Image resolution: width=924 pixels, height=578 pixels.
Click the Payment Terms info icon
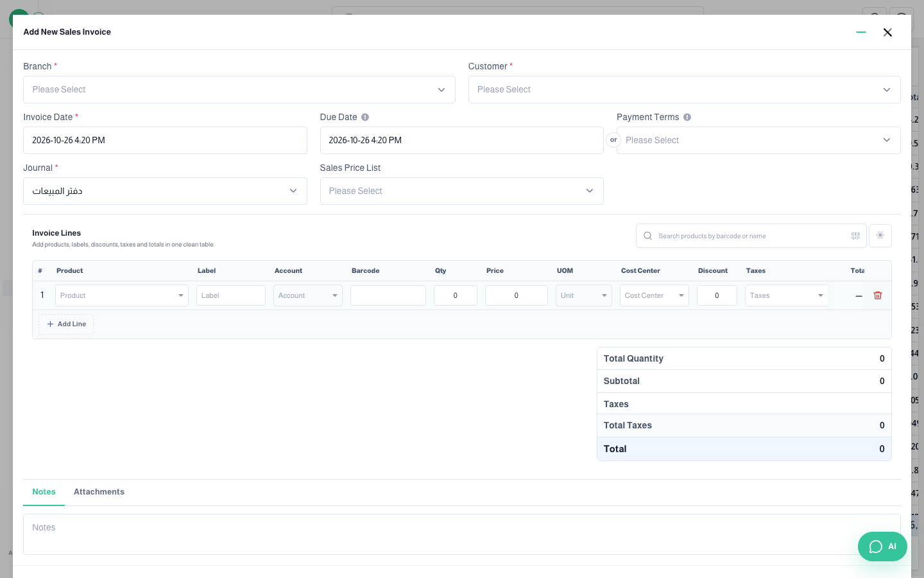[x=687, y=117]
